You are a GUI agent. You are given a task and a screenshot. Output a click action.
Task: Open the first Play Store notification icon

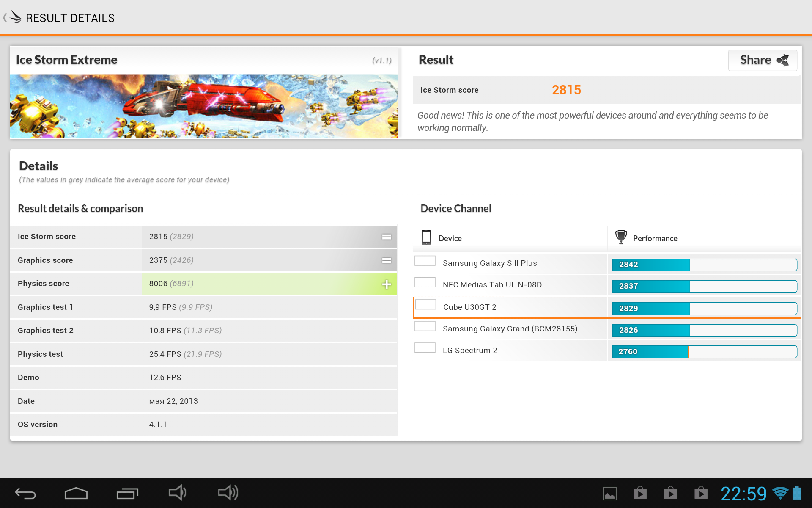coord(640,493)
